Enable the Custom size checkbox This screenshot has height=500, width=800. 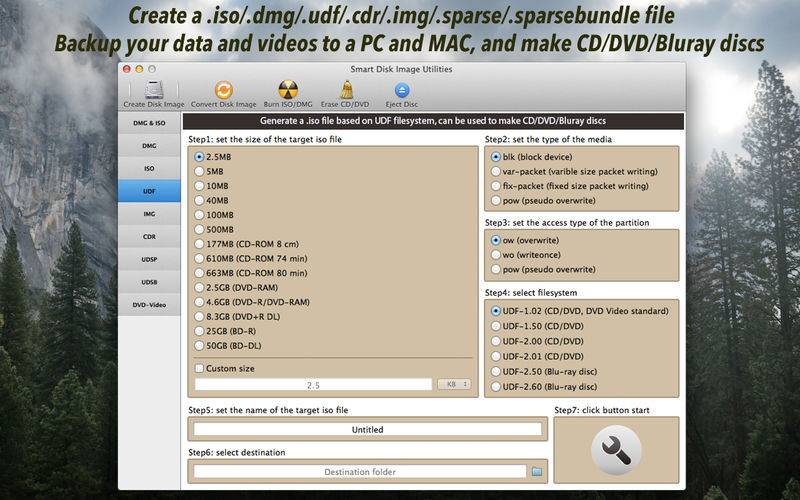[x=199, y=368]
